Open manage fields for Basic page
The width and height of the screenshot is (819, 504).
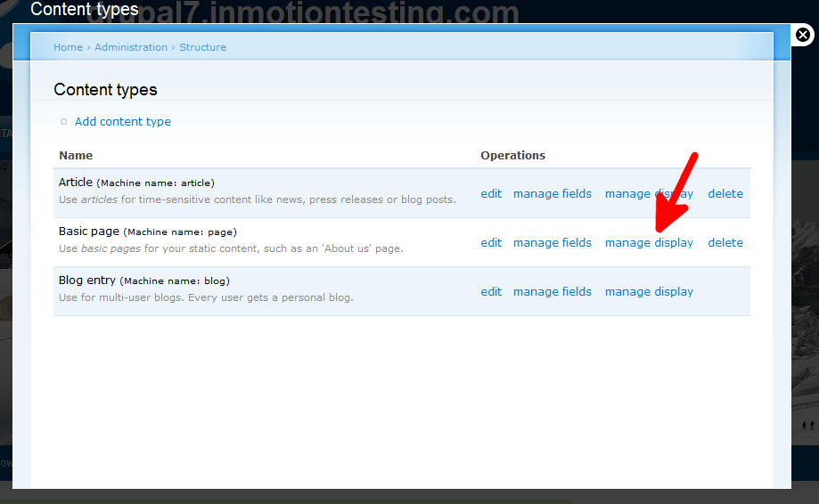pos(553,242)
